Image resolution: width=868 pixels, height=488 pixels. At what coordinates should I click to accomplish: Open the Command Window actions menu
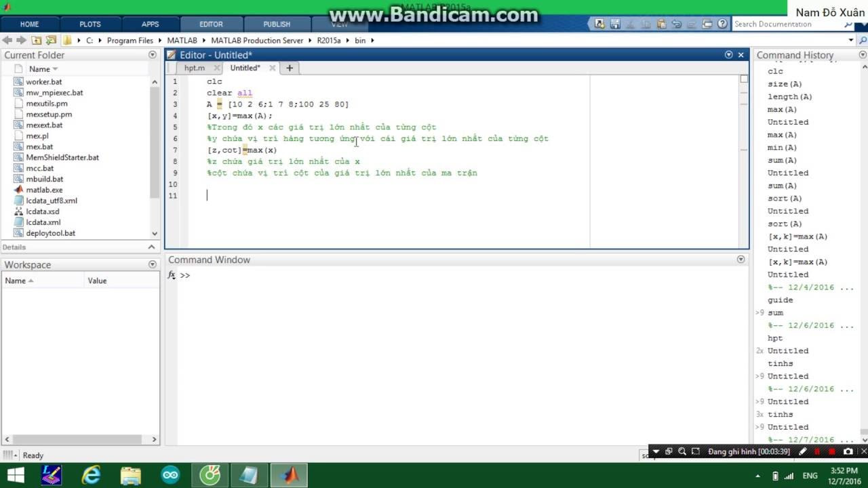(x=741, y=260)
